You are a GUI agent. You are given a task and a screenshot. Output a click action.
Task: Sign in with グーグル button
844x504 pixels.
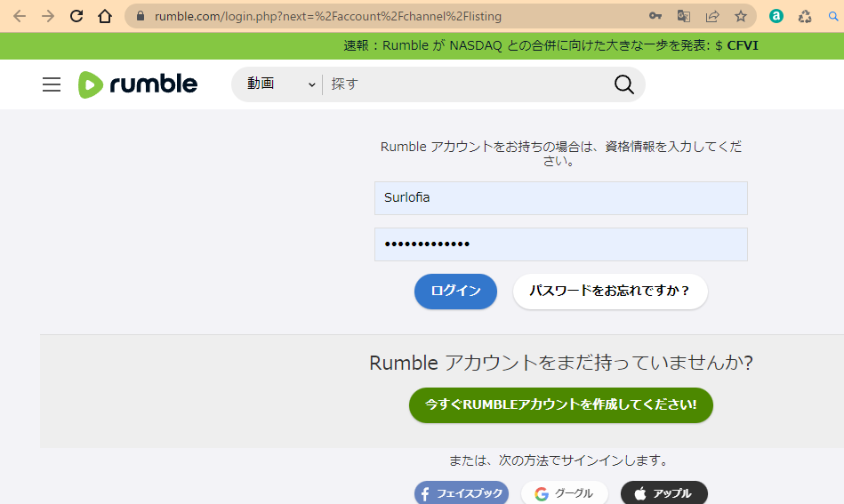click(564, 492)
